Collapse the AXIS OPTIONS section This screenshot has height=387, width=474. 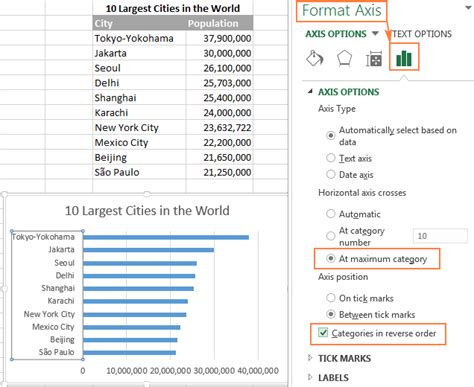click(x=310, y=91)
